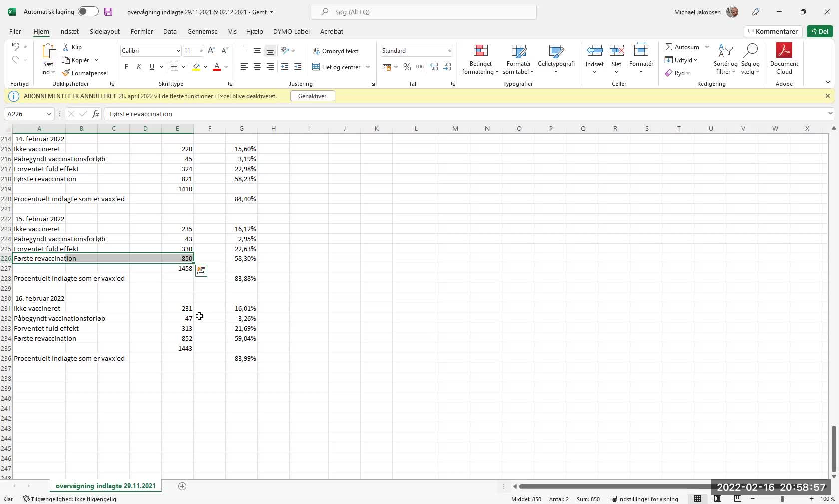Switch to the Indsæt tab
839x504 pixels.
69,31
